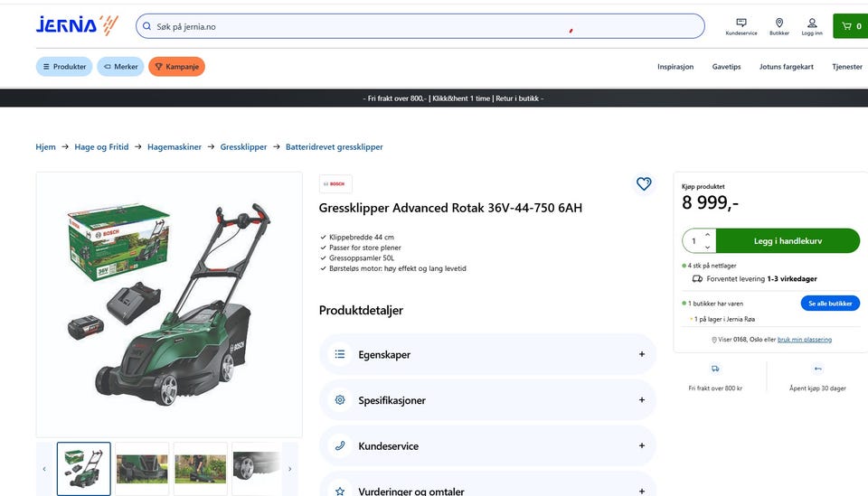Click 'bruk min plassering' link
The image size is (868, 496).
click(x=805, y=340)
